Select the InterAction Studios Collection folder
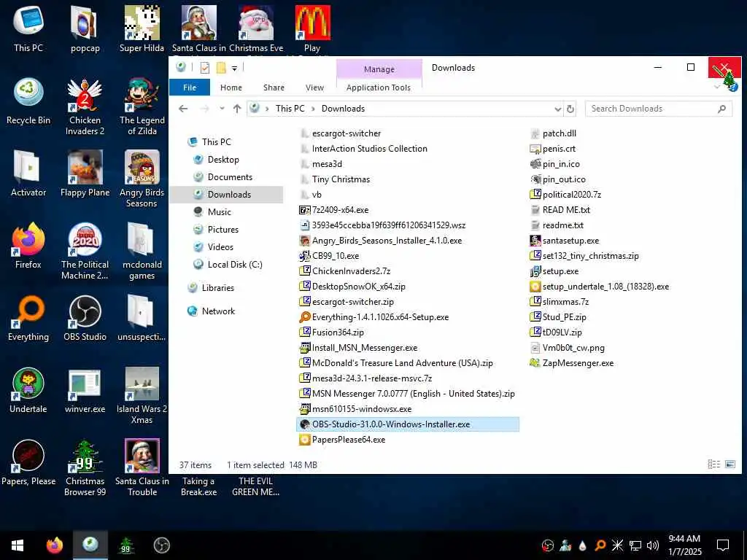Viewport: 747px width, 560px height. coord(369,149)
